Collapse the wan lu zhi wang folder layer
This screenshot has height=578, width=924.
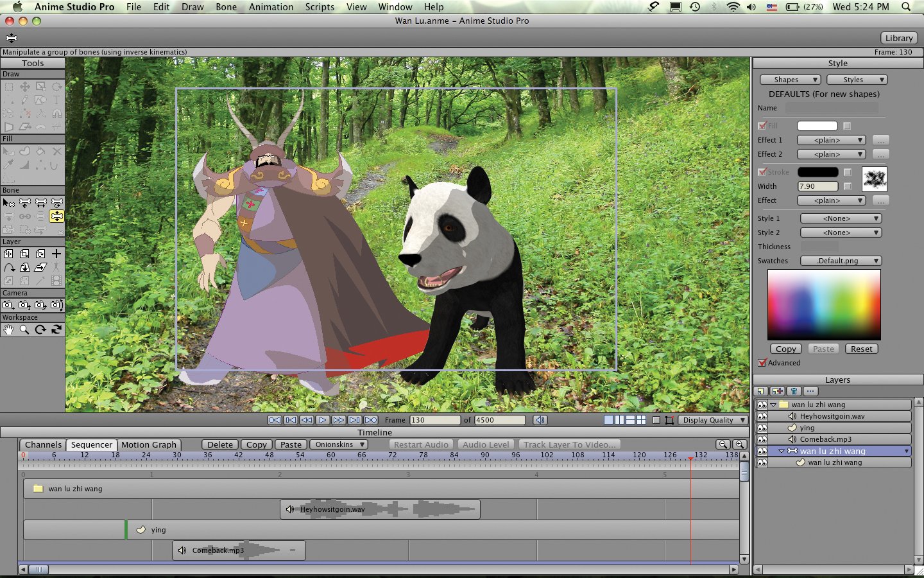[774, 405]
